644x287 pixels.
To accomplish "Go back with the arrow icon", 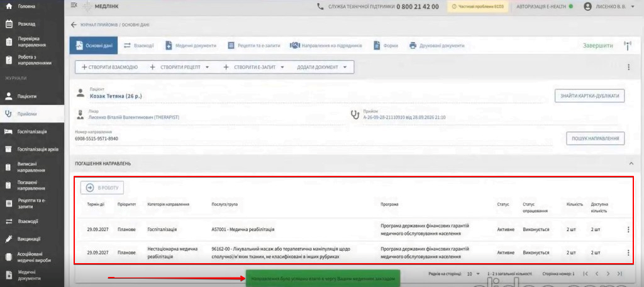I will click(x=74, y=24).
